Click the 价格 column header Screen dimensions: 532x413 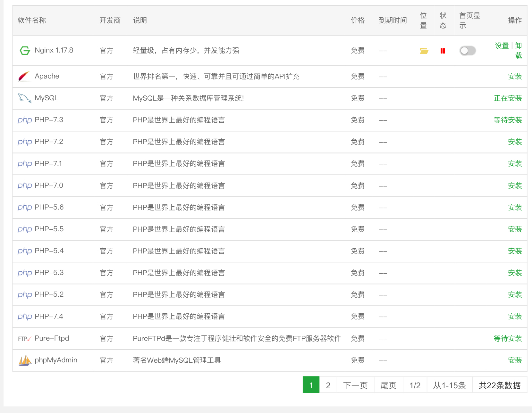click(x=358, y=21)
